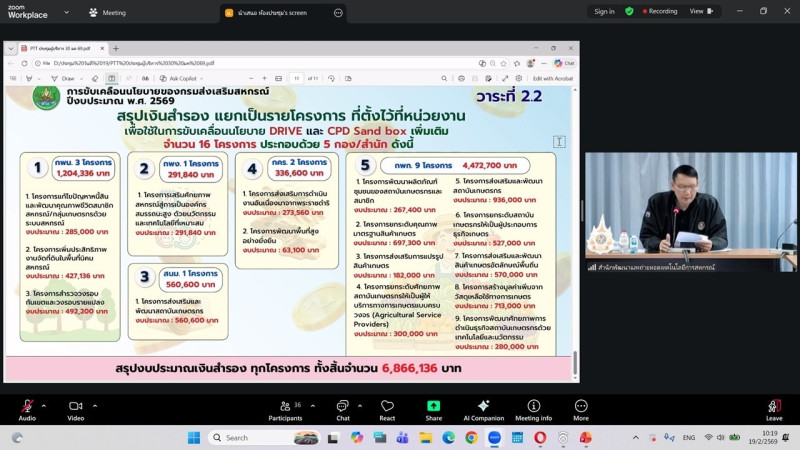Turn on camera with the Video button
This screenshot has height=450, width=800.
(75, 408)
